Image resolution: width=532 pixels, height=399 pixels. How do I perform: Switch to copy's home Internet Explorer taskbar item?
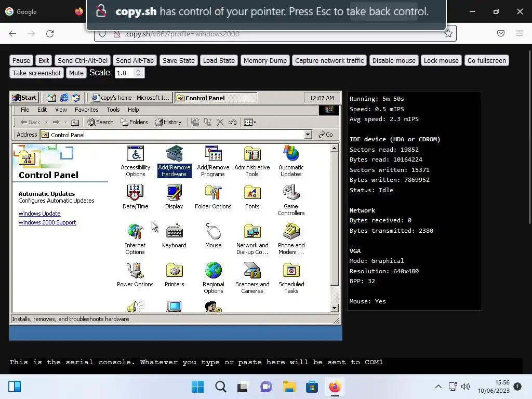click(x=131, y=98)
